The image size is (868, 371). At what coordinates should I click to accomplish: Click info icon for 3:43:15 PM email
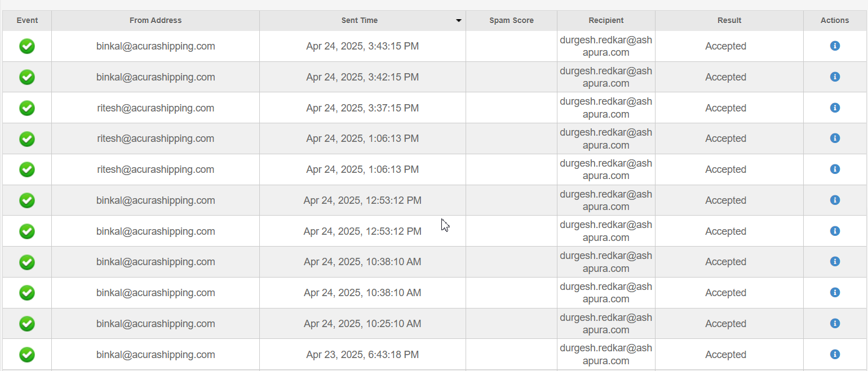pos(835,46)
